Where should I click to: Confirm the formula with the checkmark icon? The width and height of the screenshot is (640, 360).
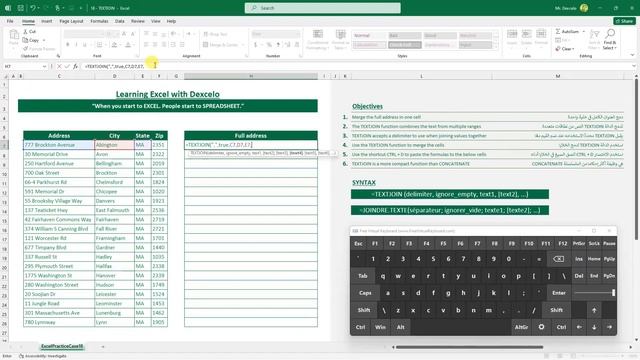(67, 66)
